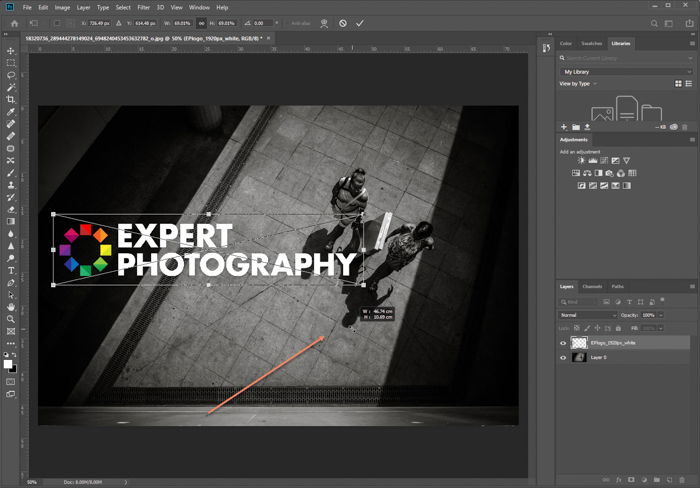Select the Pen tool
This screenshot has width=700, height=488.
pyautogui.click(x=11, y=283)
